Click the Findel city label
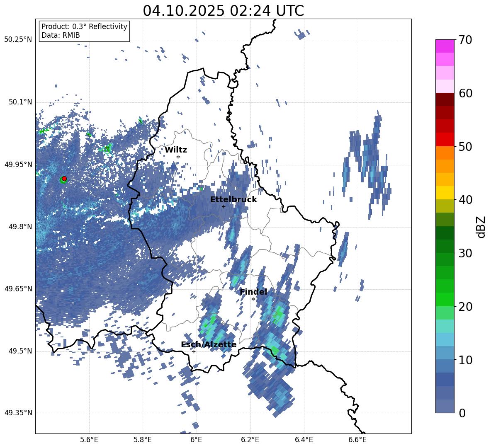Viewport: 491px width, 448px height. click(253, 292)
